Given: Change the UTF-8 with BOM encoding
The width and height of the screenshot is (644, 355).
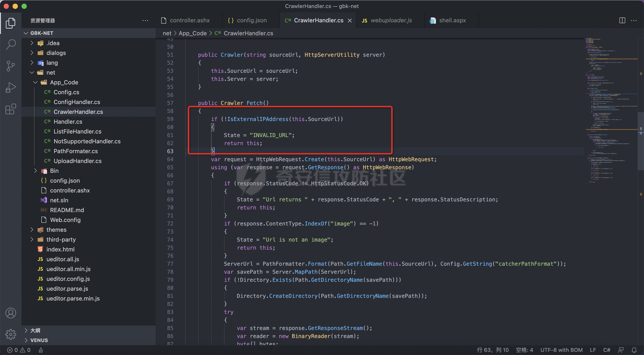Looking at the screenshot, I should [x=561, y=350].
